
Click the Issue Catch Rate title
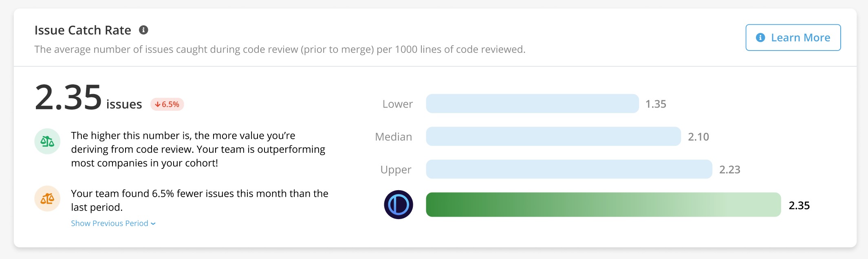pyautogui.click(x=83, y=30)
